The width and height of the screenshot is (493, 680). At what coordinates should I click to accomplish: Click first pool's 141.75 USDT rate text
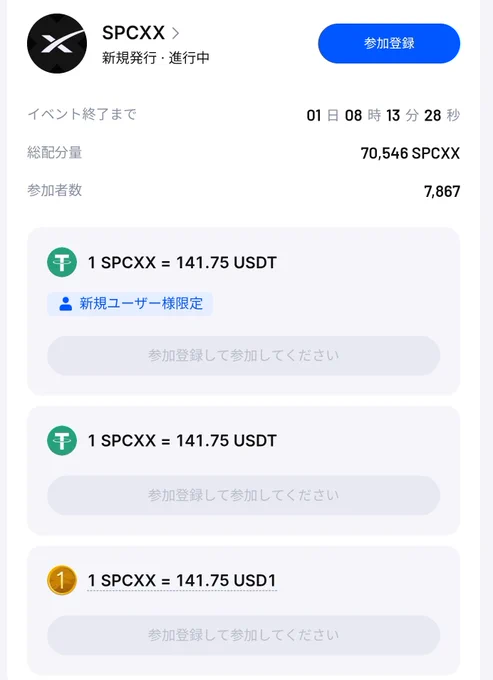[x=182, y=262]
